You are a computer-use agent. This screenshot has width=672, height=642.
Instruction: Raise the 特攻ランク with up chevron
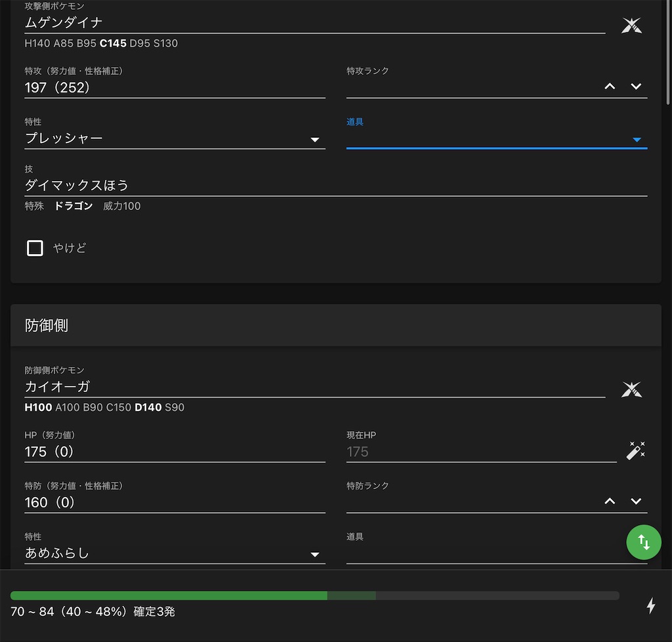click(610, 86)
